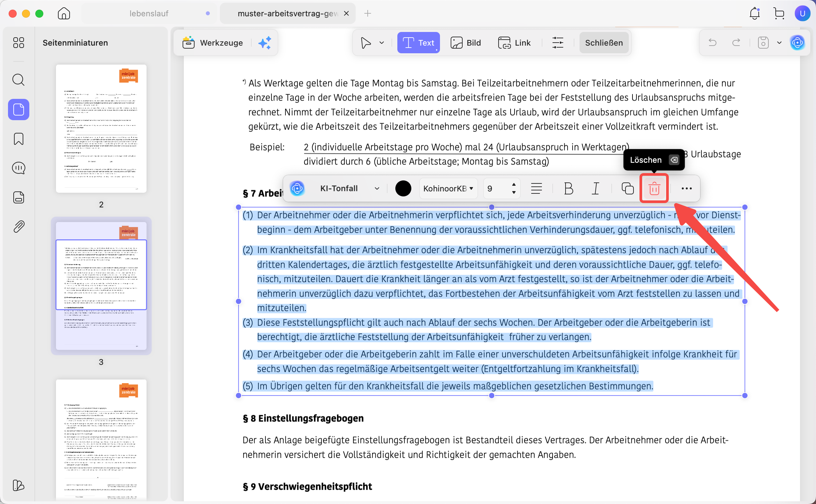Click paragraph (5) Im Übrigen gelten
The width and height of the screenshot is (816, 504).
point(448,386)
